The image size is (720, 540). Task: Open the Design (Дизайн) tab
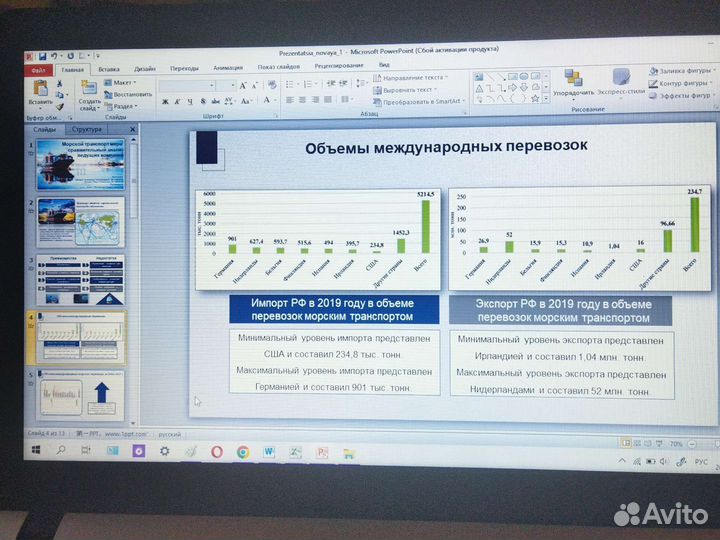[145, 69]
